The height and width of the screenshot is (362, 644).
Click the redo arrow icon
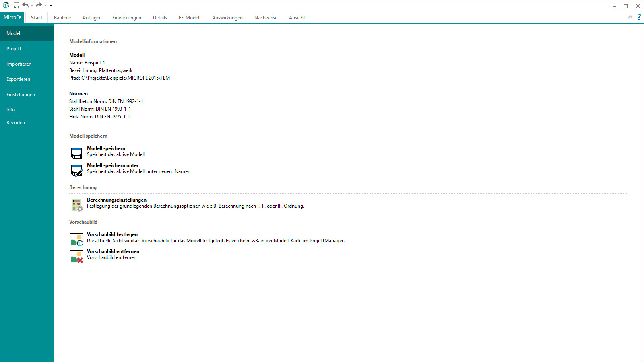(39, 5)
